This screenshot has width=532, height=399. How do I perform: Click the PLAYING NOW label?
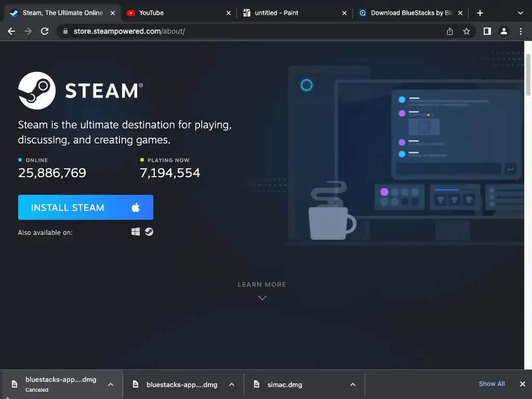point(168,160)
